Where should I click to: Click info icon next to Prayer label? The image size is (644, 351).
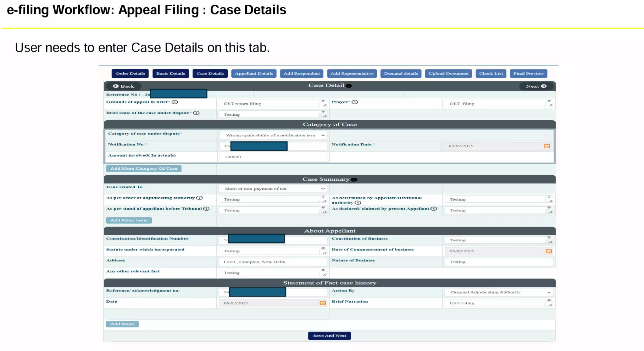point(355,102)
